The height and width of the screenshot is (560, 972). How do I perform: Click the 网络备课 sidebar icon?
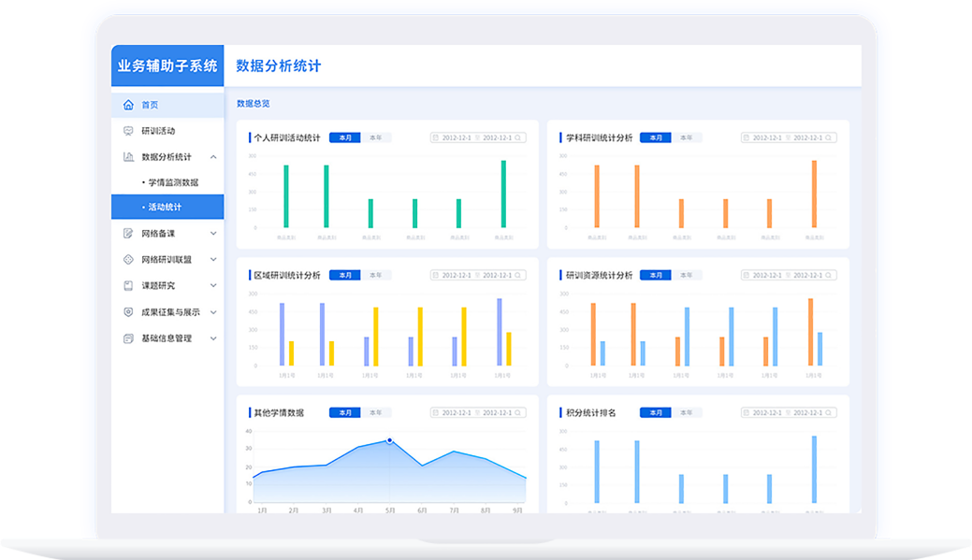coord(128,233)
